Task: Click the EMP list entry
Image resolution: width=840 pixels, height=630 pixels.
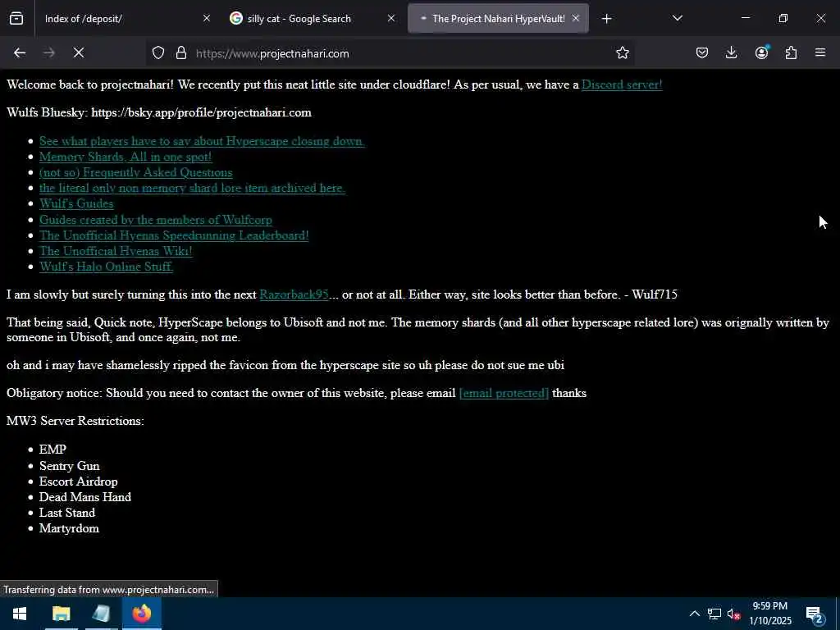Action: [x=52, y=450]
